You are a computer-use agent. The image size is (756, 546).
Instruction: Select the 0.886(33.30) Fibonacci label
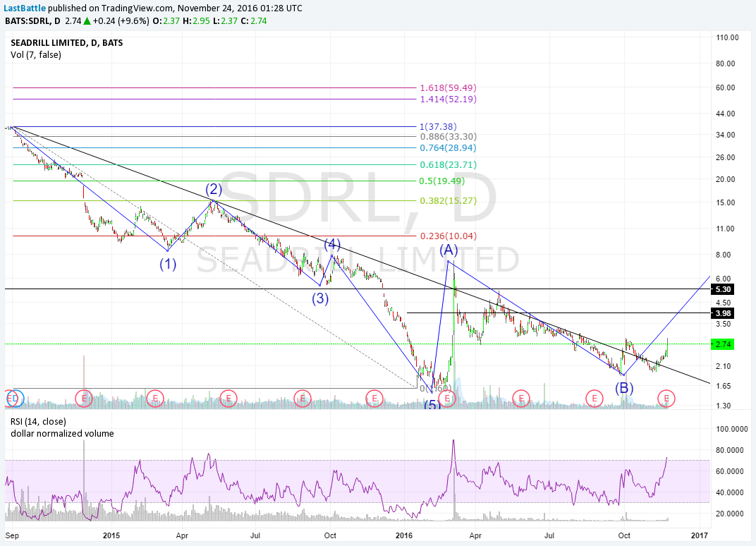point(448,137)
